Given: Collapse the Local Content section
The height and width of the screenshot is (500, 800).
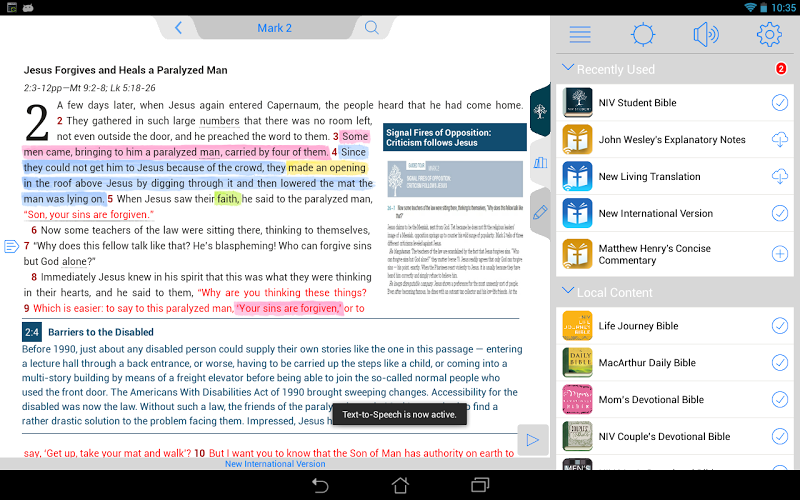Looking at the screenshot, I should tap(567, 291).
